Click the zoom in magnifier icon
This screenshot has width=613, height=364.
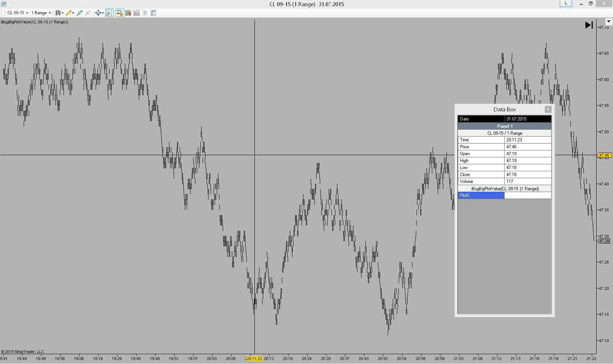80,13
